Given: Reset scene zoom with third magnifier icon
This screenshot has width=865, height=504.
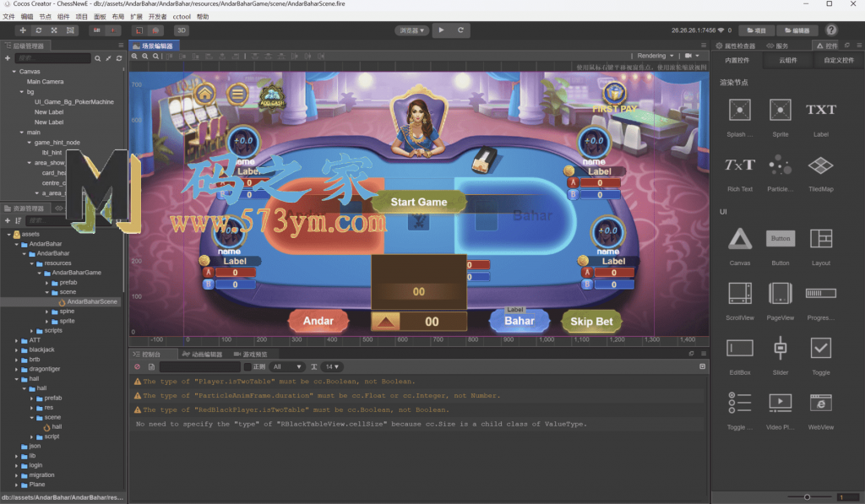Looking at the screenshot, I should click(x=156, y=56).
